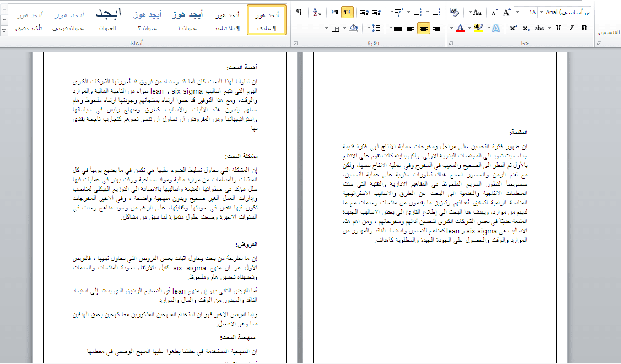Click the مشكلة البحث: heading in document
The image size is (621, 364).
[x=241, y=157]
